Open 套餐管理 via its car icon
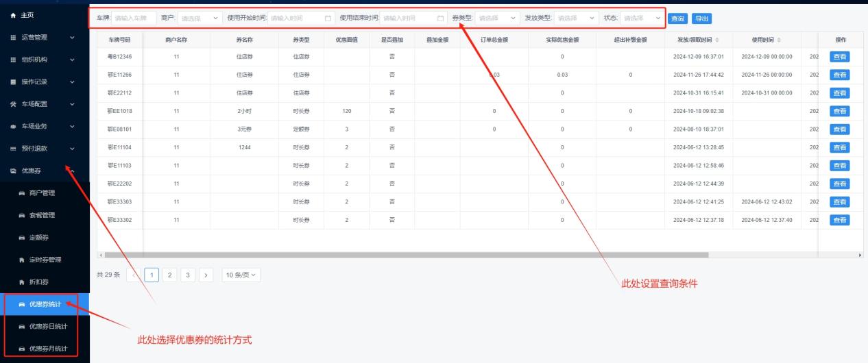868x363 pixels. click(22, 215)
